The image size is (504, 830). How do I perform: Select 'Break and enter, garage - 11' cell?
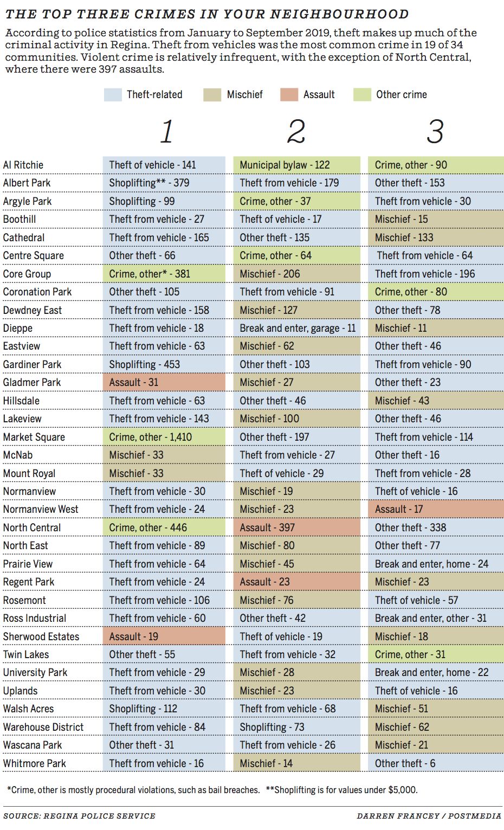298,328
